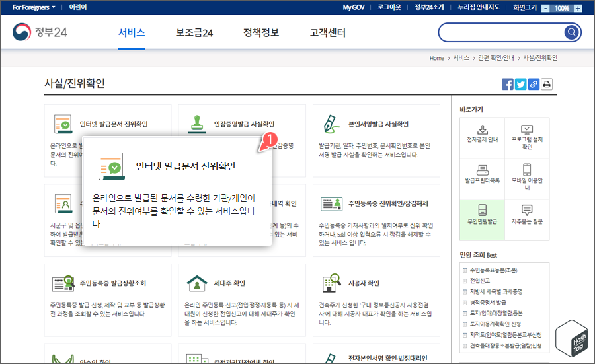Open 자주묻는 질문 shortcut

click(x=527, y=220)
